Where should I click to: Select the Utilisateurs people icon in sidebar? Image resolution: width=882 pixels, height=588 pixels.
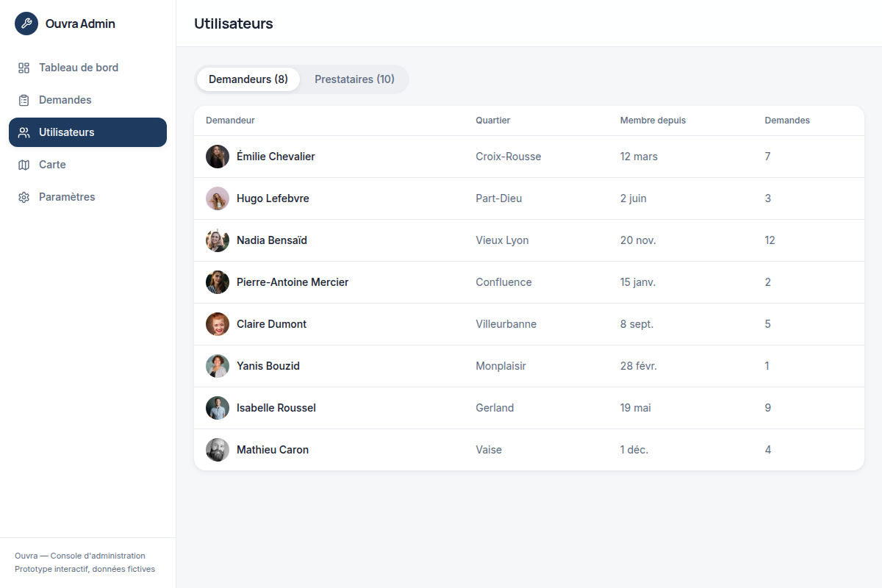(x=24, y=132)
